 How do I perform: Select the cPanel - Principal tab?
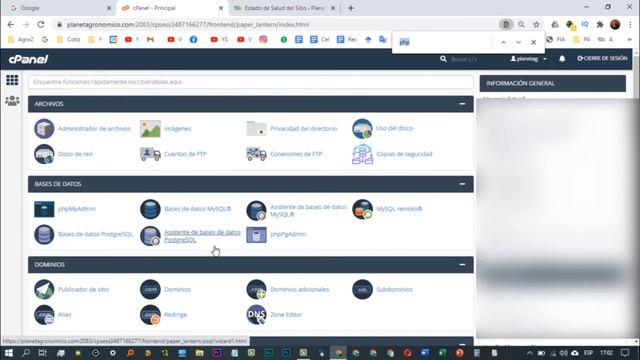tap(172, 8)
